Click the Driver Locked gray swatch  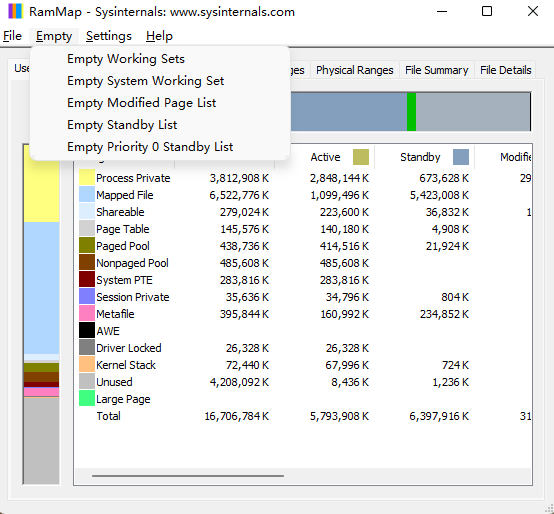(x=87, y=348)
